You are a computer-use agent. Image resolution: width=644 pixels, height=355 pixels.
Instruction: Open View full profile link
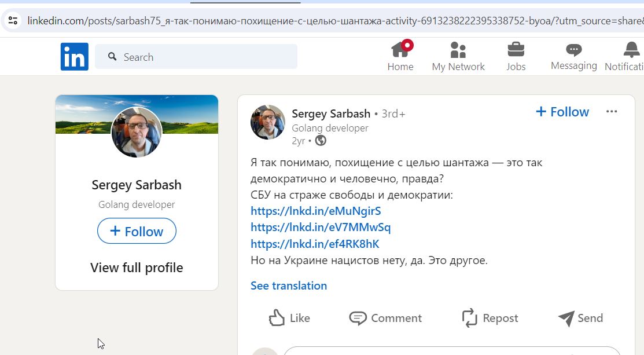[137, 268]
